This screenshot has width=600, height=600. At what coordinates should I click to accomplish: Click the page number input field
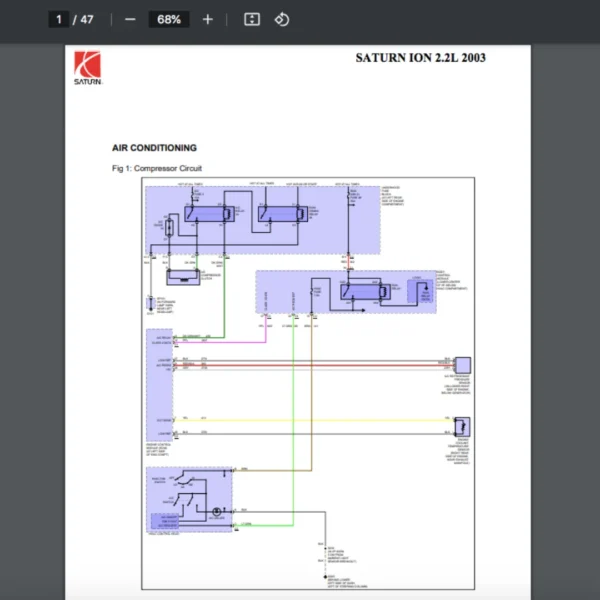[x=59, y=20]
